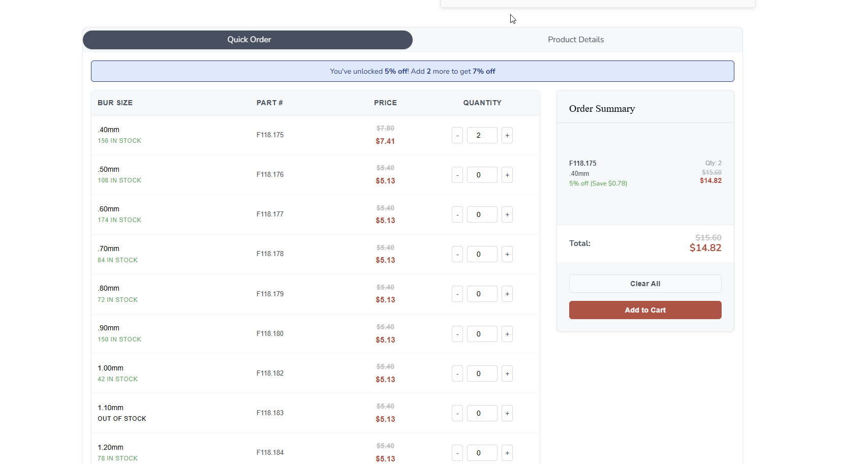Increase quantity for .60mm bur F118.177
868x464 pixels.
pyautogui.click(x=507, y=214)
